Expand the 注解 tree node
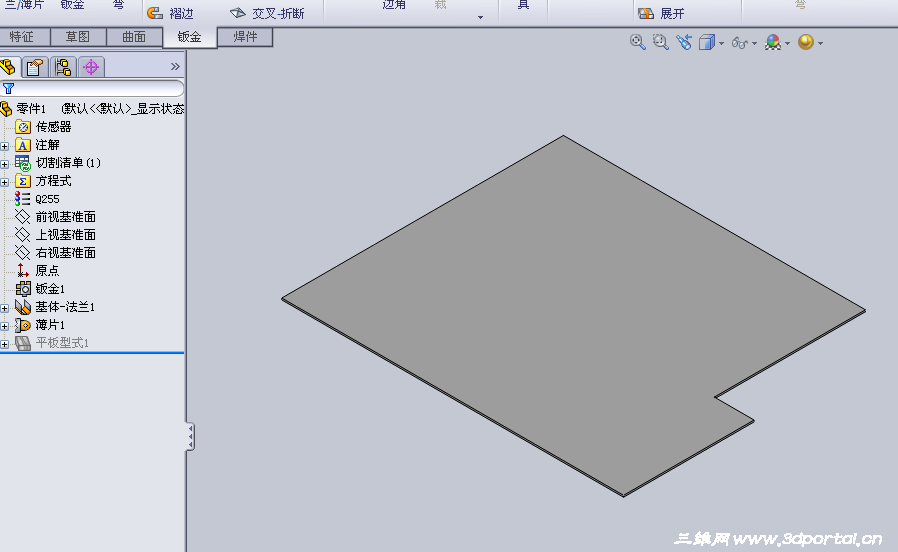The image size is (898, 552). pos(5,146)
